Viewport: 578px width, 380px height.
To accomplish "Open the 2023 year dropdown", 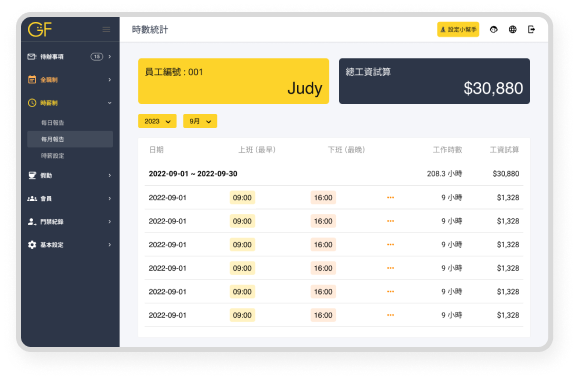I will [x=157, y=121].
